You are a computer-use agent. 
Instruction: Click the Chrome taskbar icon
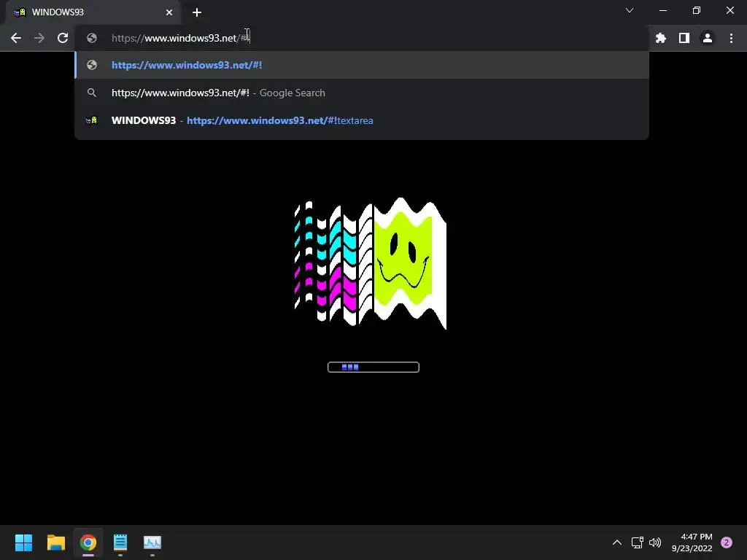(x=88, y=542)
